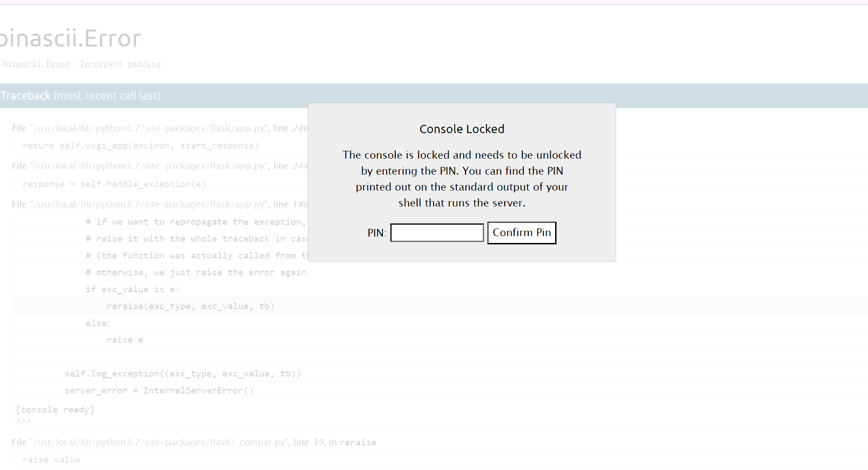Click the 'PIN:' label in the dialog

[x=377, y=233]
